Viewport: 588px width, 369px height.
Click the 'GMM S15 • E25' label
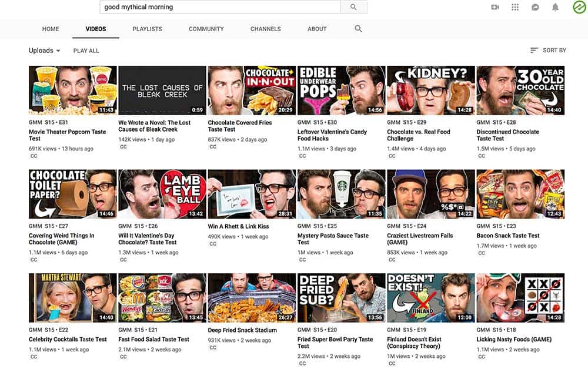tap(317, 226)
